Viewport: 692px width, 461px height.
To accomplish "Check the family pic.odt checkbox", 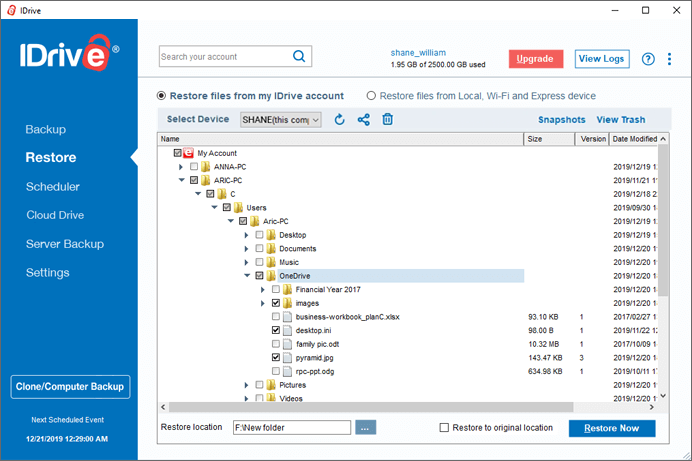I will [x=276, y=344].
